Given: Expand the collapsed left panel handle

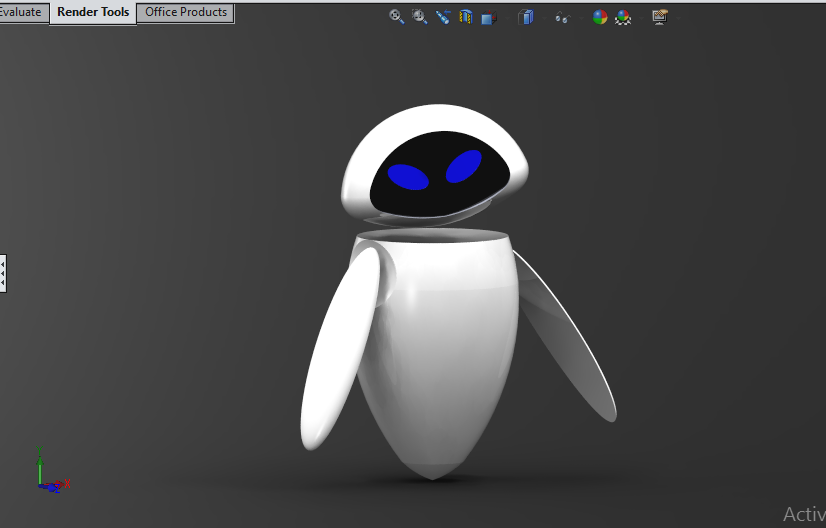Looking at the screenshot, I should [3, 273].
